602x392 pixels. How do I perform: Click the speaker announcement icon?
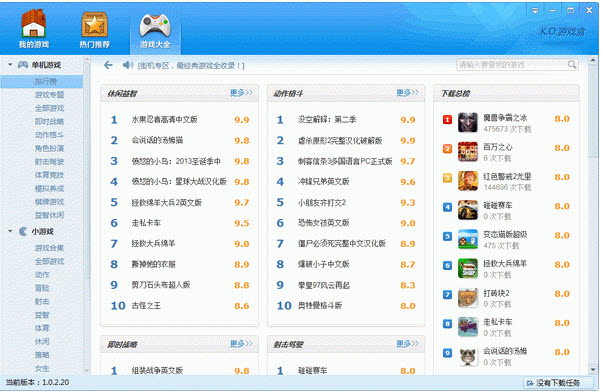[x=127, y=65]
